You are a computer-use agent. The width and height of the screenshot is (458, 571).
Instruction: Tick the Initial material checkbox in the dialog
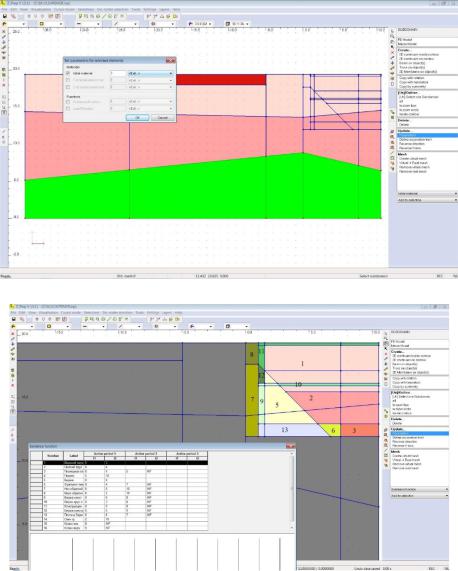point(68,74)
